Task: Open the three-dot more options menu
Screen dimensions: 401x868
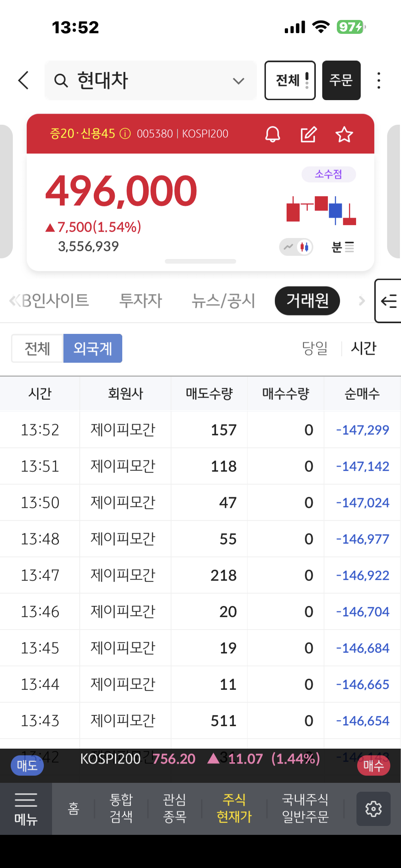Action: click(379, 81)
